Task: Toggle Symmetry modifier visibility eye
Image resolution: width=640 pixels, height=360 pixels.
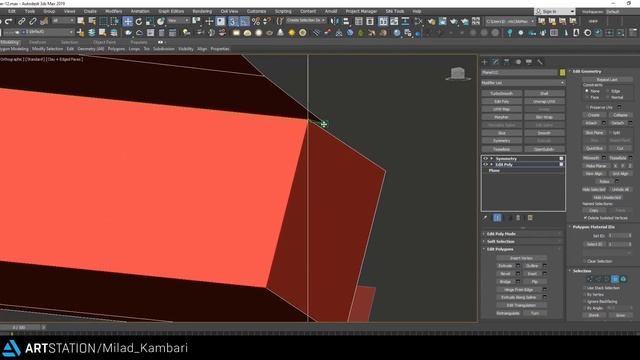Action: tap(485, 158)
